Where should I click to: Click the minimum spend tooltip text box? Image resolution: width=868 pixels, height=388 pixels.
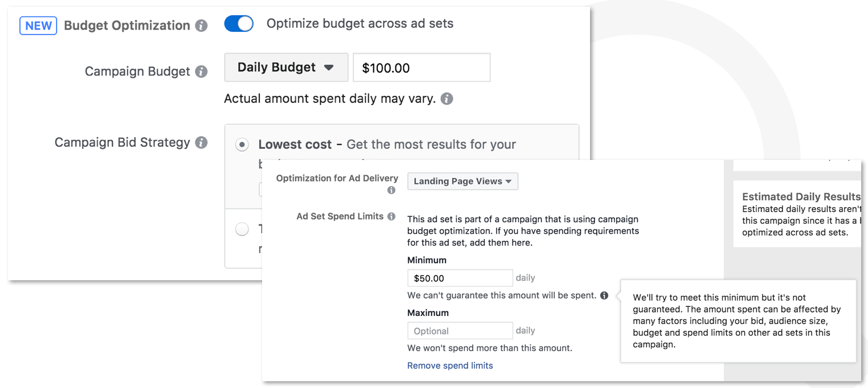coord(738,321)
